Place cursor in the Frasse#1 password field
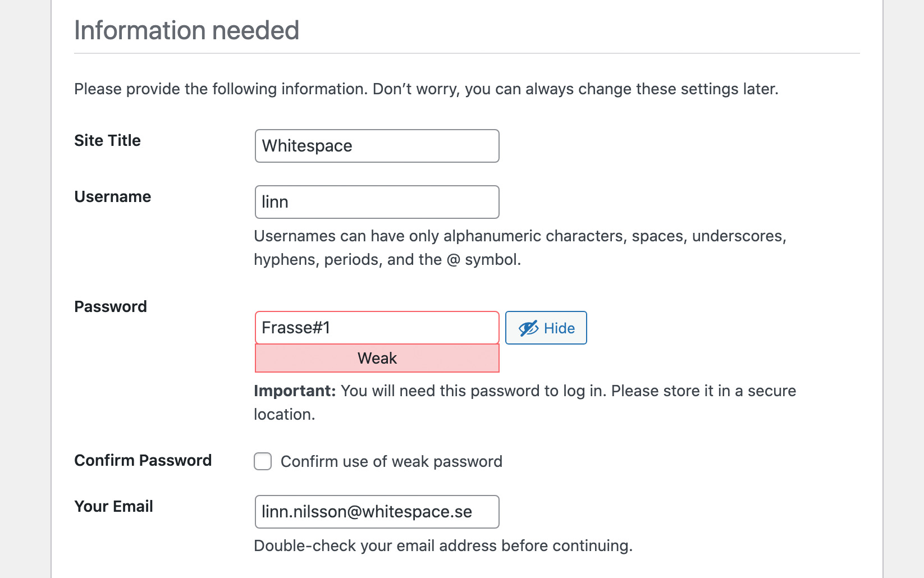Screen dimensions: 924x578 pyautogui.click(x=377, y=328)
